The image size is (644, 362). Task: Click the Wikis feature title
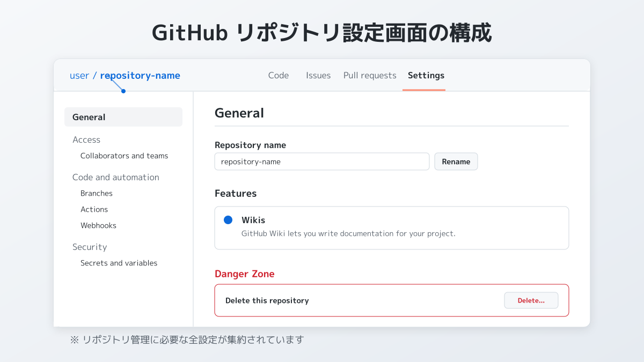[253, 220]
